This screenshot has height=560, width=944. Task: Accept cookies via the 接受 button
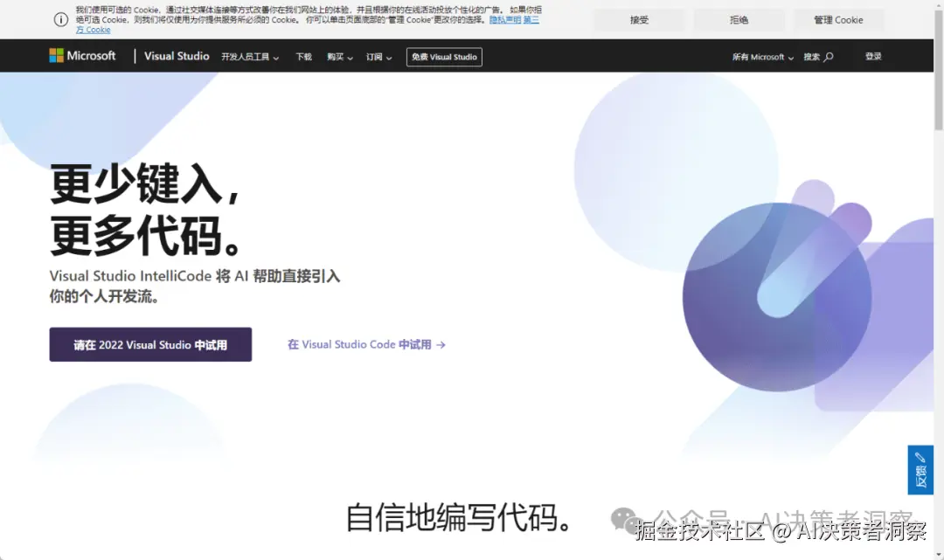click(639, 19)
